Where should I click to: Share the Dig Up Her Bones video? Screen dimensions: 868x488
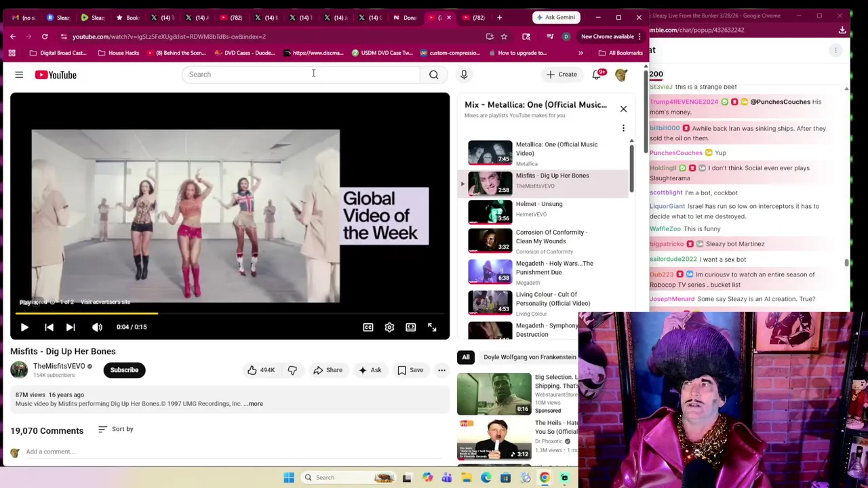pos(328,370)
